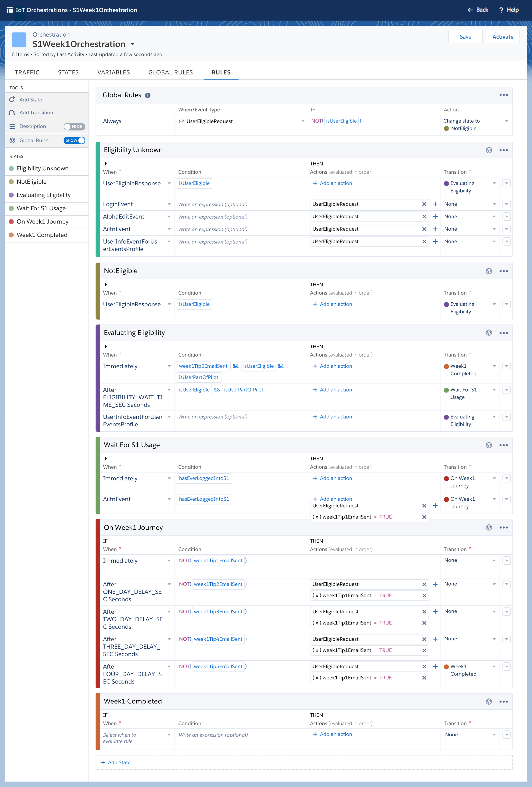Click the orchestration blue square icon
Image resolution: width=532 pixels, height=787 pixels.
19,40
